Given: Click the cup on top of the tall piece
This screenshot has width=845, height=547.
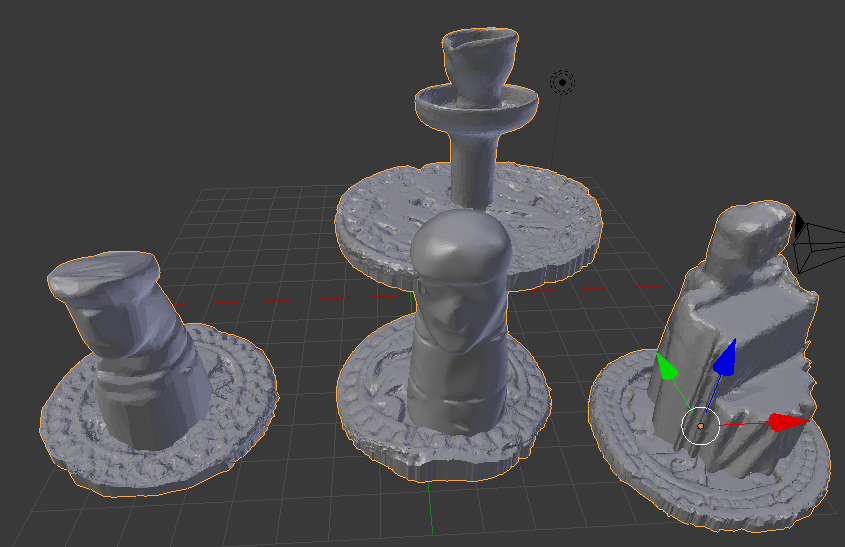Looking at the screenshot, I should (481, 58).
